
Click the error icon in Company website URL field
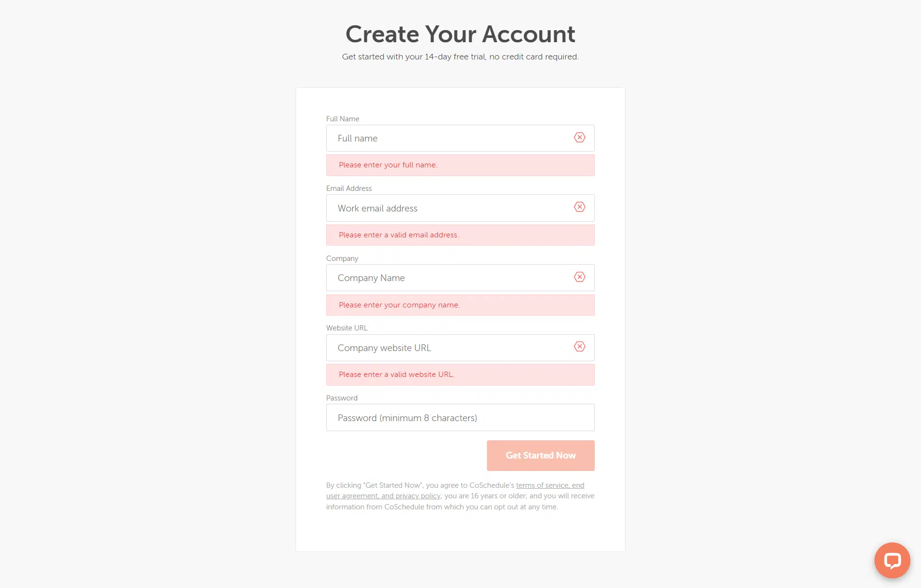(579, 347)
